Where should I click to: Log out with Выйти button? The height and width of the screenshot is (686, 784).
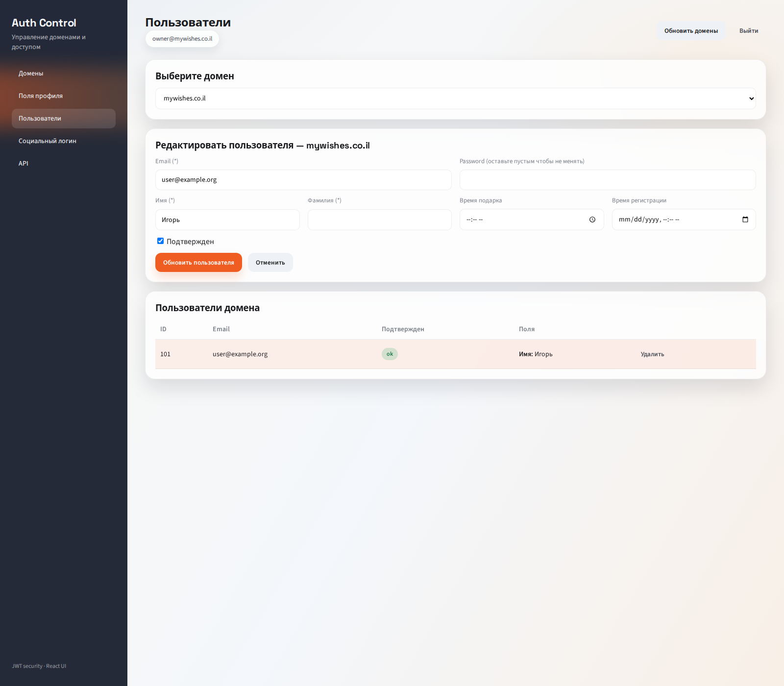(x=748, y=31)
